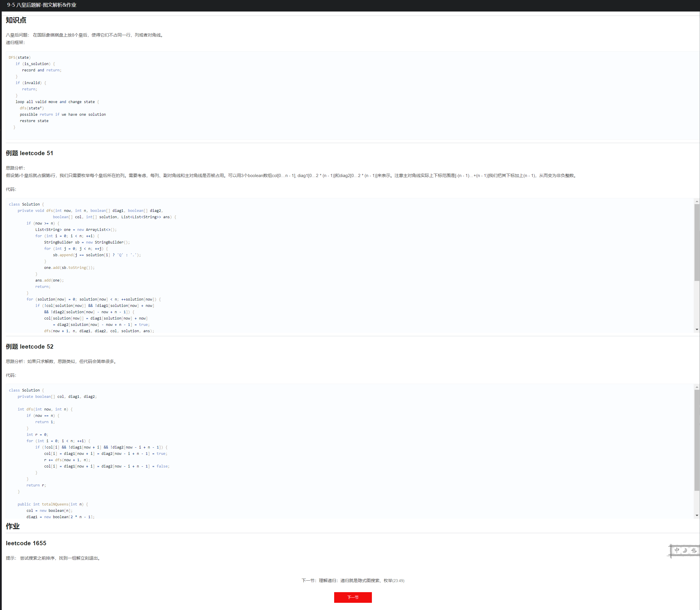
Task: Click the 例题 leetcode 52 heading
Action: pyautogui.click(x=30, y=347)
